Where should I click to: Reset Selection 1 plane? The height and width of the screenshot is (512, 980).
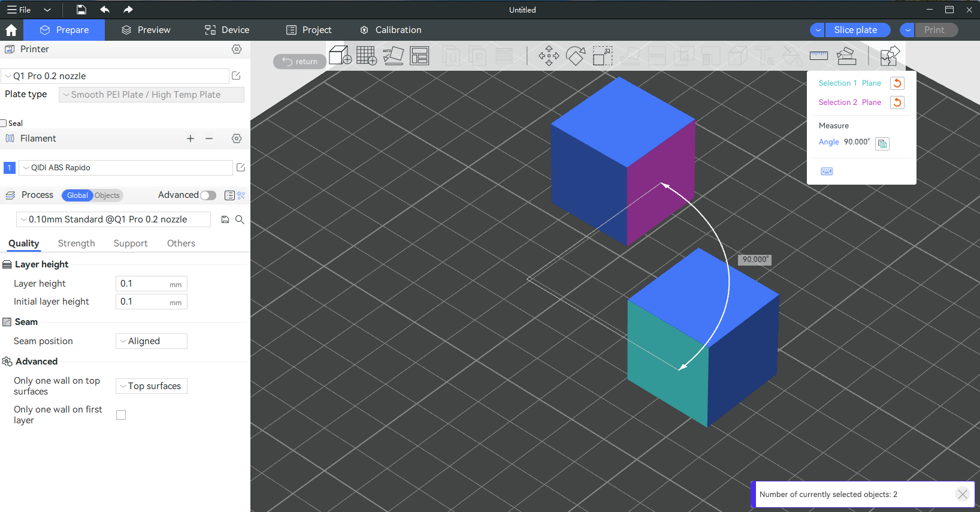pyautogui.click(x=897, y=83)
